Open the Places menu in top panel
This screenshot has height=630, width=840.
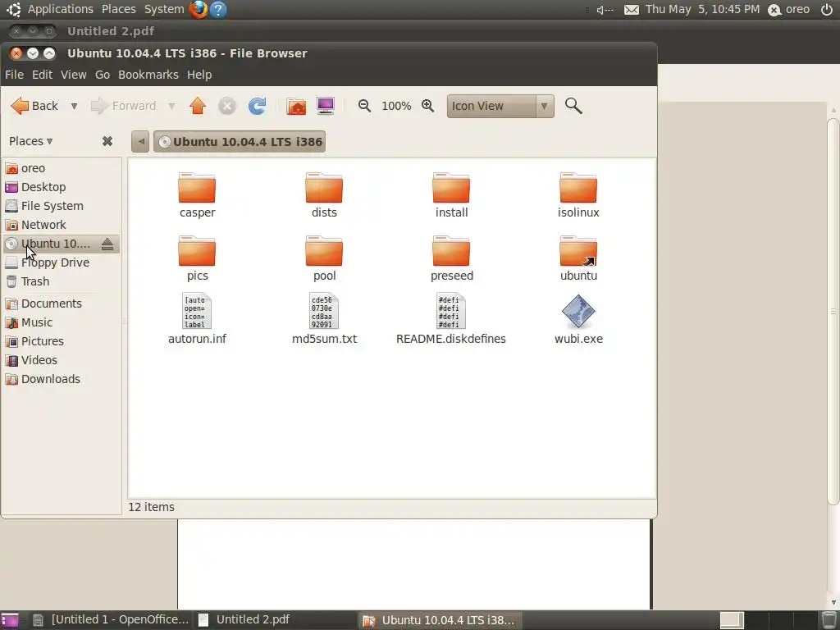pyautogui.click(x=119, y=9)
